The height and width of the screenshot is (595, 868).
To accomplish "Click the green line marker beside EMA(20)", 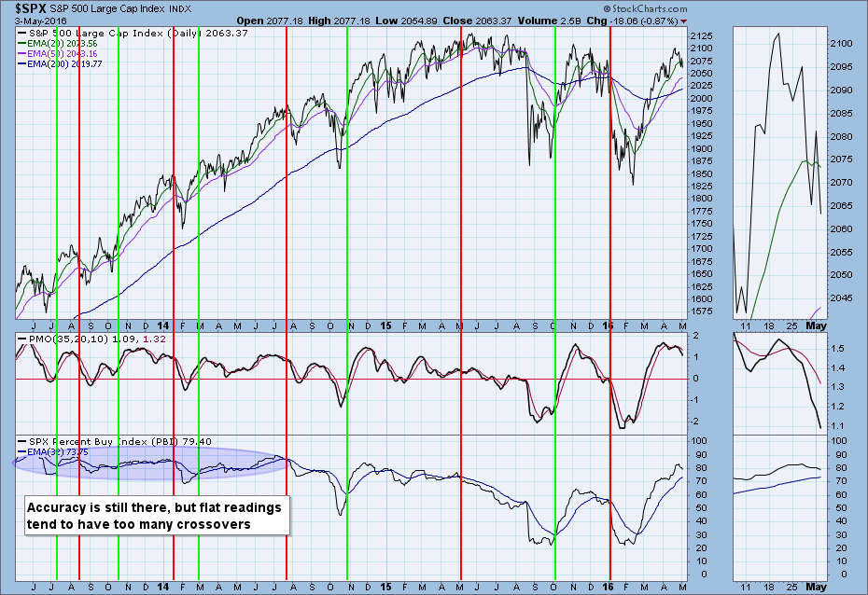I will point(22,44).
